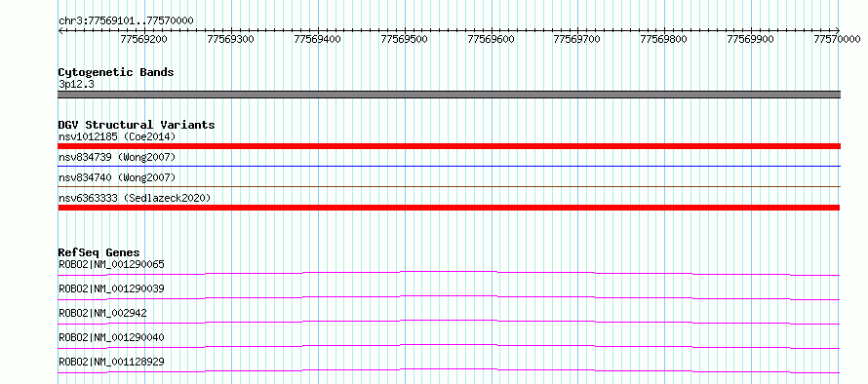Viewport: 868px width, 384px height.
Task: Select the RefSeq Genes track title
Action: pos(99,252)
